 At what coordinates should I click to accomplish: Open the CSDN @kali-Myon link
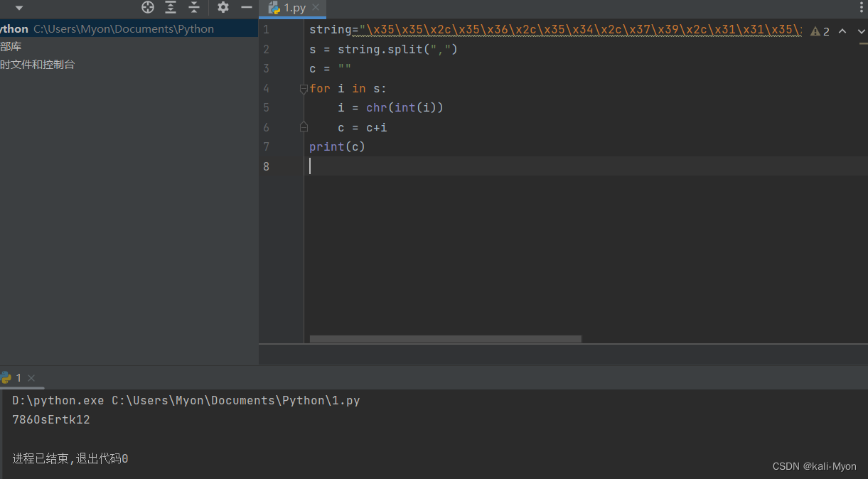click(814, 466)
